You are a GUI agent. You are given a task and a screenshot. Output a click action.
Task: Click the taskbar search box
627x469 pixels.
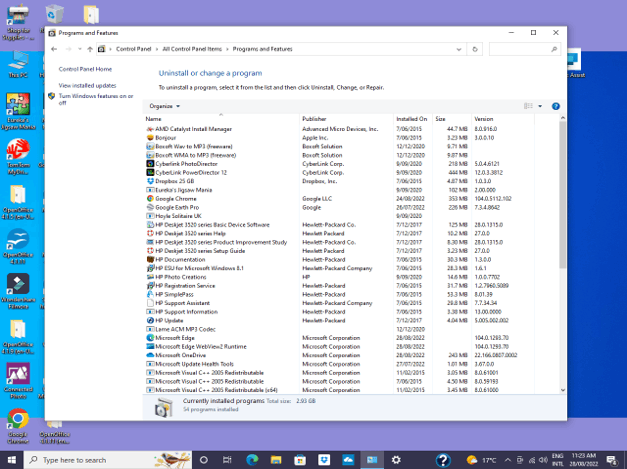108,460
